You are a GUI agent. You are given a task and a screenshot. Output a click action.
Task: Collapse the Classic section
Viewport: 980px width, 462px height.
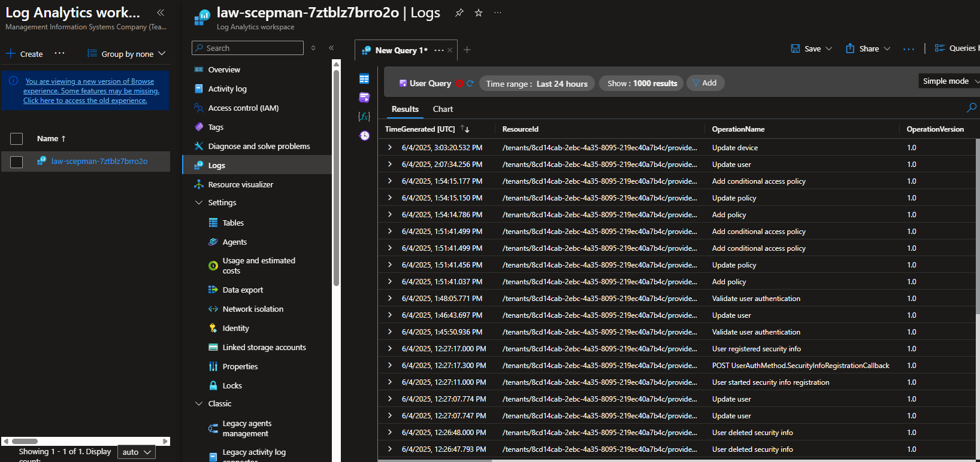[x=199, y=403]
